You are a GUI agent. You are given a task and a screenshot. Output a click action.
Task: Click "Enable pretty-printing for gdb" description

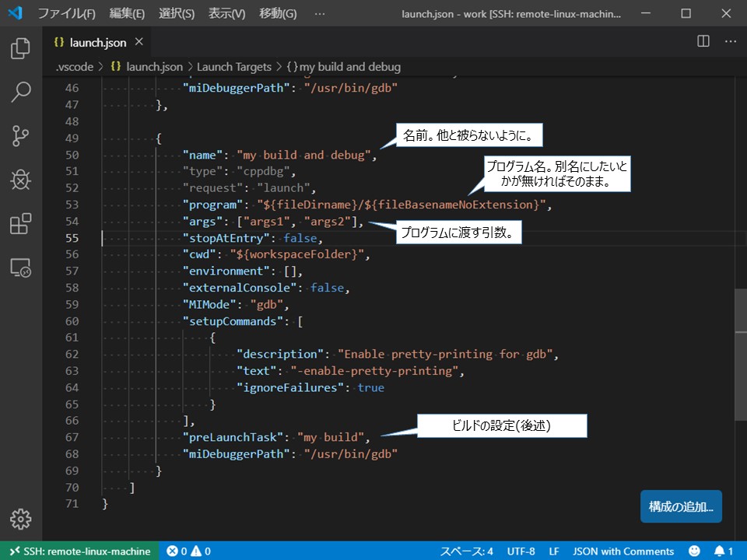[x=445, y=354]
